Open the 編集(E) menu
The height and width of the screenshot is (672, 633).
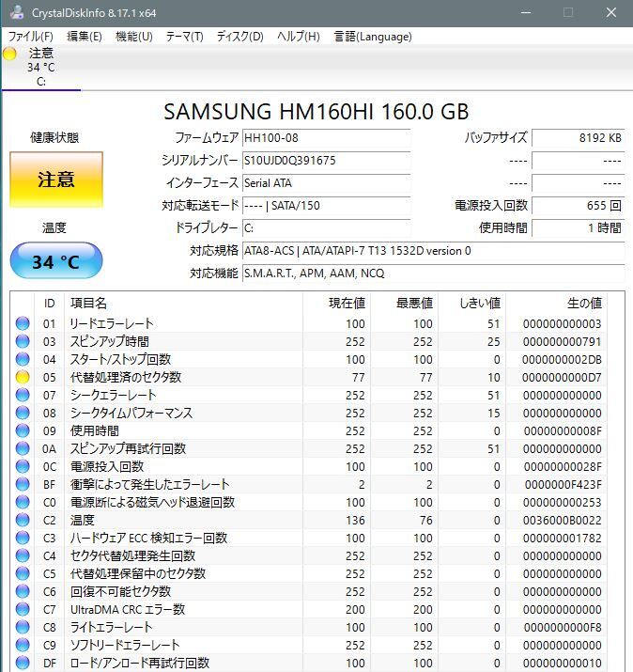85,37
